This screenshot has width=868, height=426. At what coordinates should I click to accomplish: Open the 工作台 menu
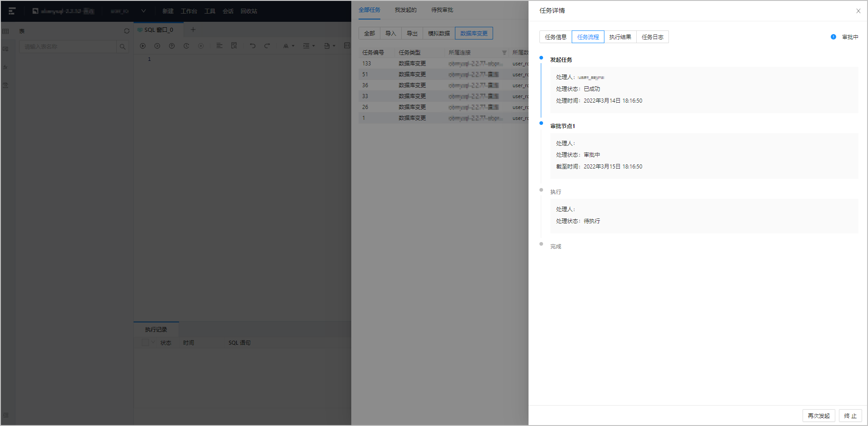189,11
